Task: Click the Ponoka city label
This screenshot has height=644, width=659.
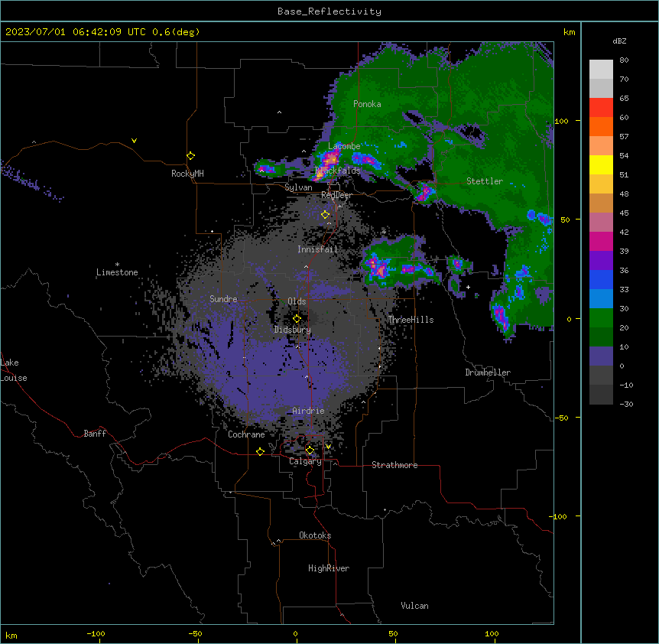Action: 367,104
